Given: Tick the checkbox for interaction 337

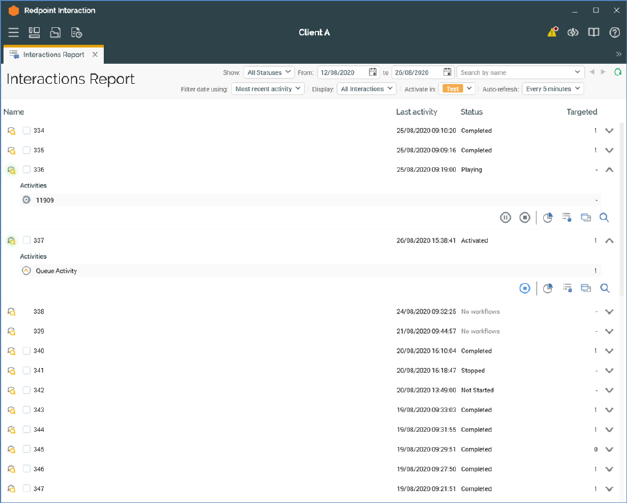Looking at the screenshot, I should click(26, 240).
